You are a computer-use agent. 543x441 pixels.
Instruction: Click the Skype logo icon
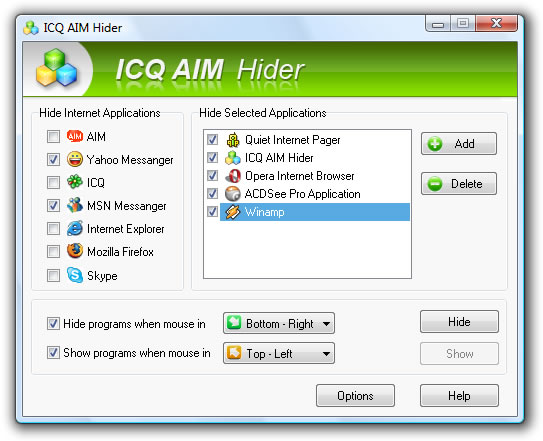pyautogui.click(x=75, y=275)
